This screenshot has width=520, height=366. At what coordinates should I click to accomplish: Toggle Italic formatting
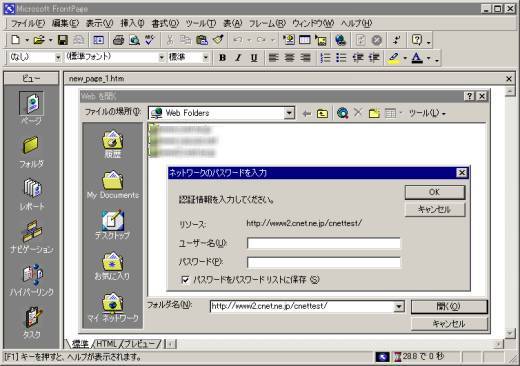click(238, 58)
